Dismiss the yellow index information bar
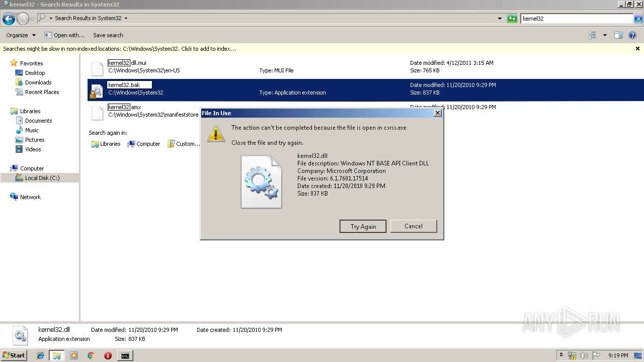 point(637,49)
